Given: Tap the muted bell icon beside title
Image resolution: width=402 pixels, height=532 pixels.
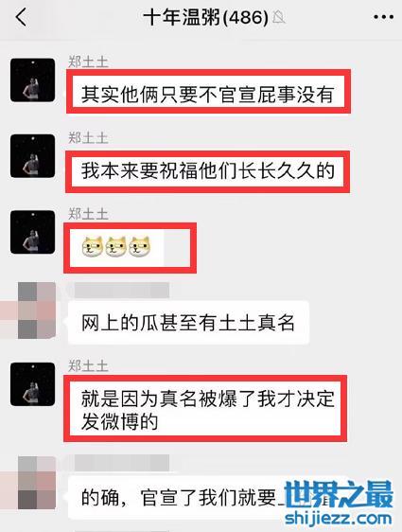Looking at the screenshot, I should pyautogui.click(x=279, y=17).
